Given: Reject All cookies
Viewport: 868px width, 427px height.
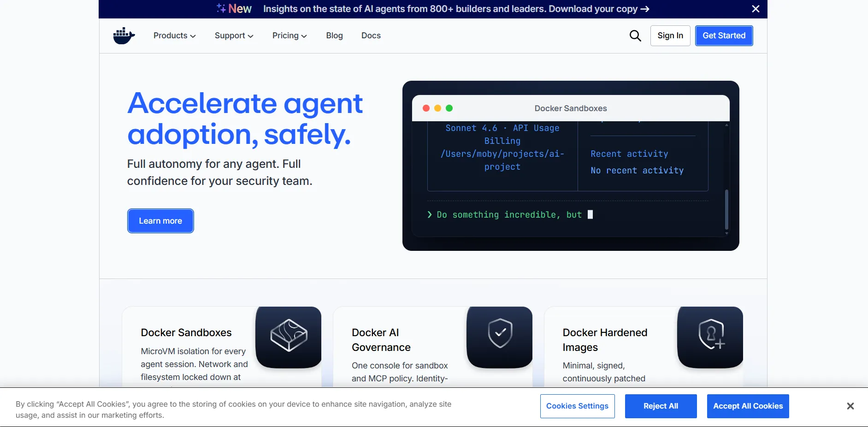Looking at the screenshot, I should 661,406.
